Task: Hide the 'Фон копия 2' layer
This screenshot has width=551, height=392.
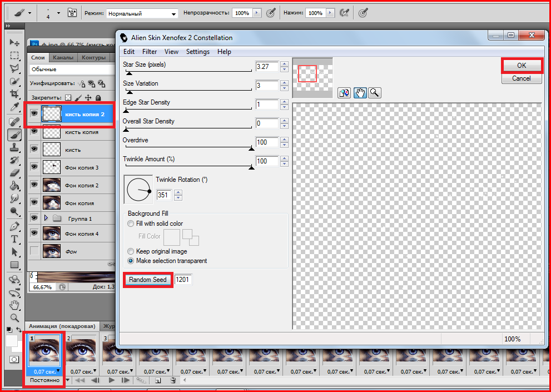Action: point(34,185)
